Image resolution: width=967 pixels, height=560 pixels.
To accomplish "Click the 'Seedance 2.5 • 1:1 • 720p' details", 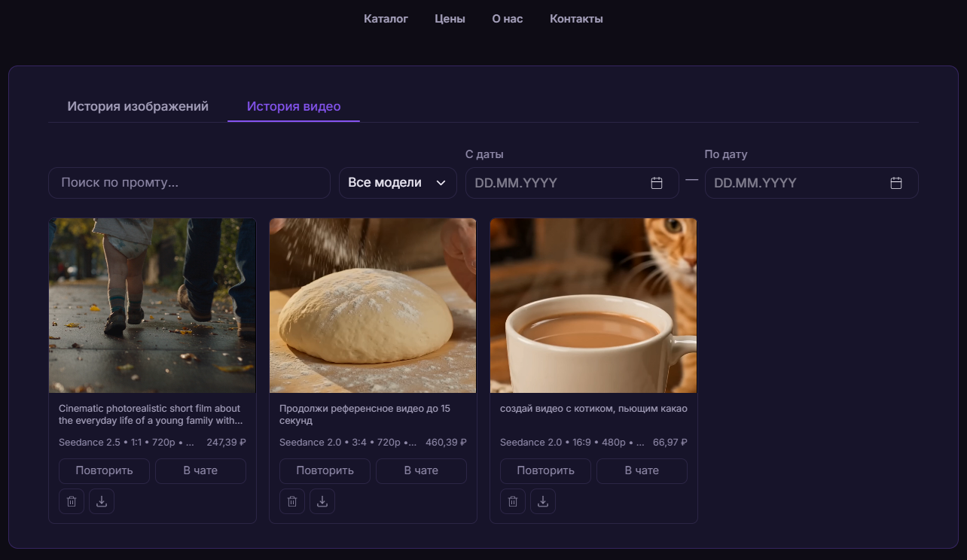I will [x=127, y=443].
